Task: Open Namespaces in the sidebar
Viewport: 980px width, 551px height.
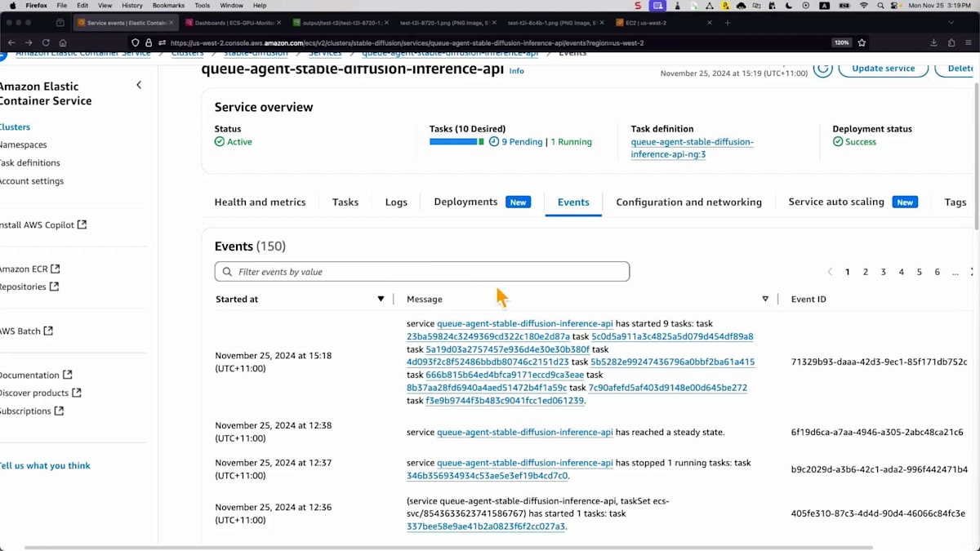Action: pos(23,144)
